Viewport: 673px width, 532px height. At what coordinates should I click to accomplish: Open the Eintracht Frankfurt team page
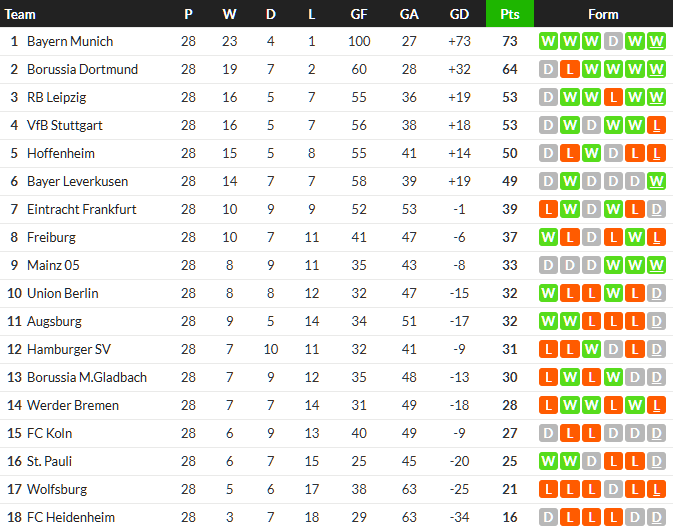pos(81,210)
